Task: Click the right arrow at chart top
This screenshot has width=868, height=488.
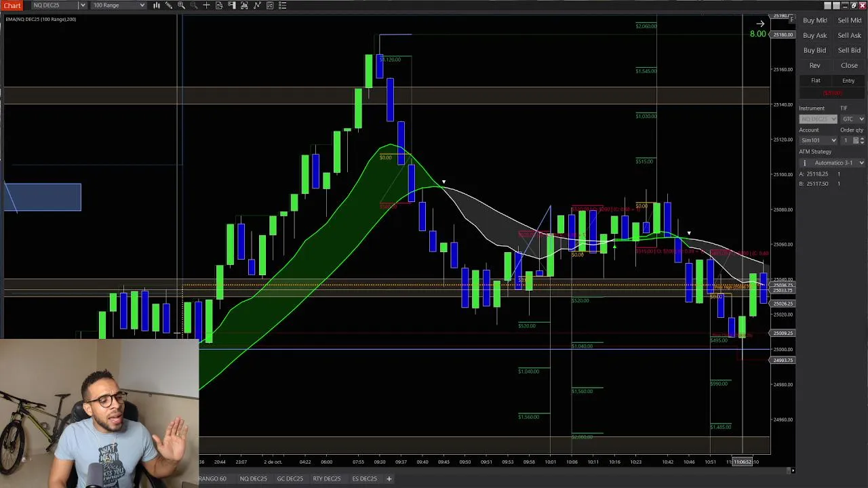Action: (x=760, y=24)
